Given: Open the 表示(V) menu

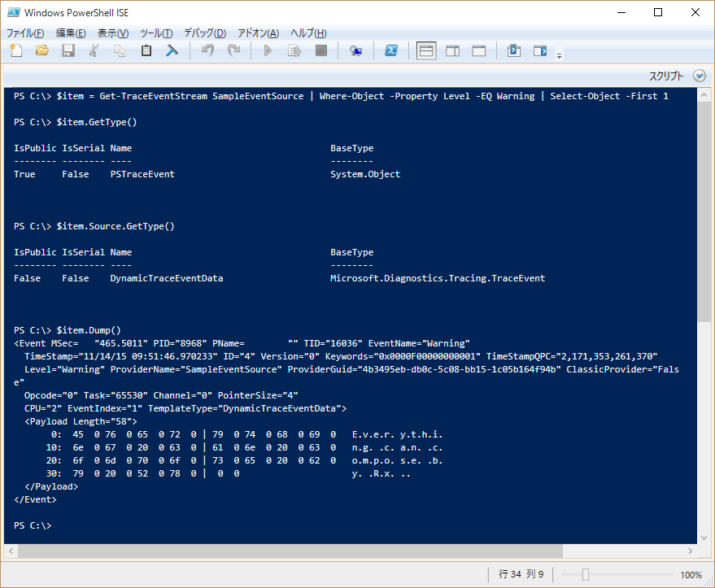Looking at the screenshot, I should pyautogui.click(x=112, y=33).
